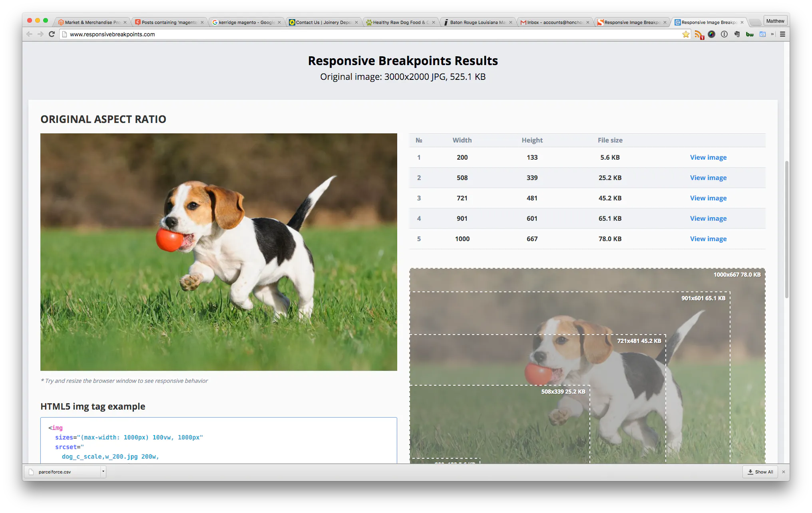Close the Healthy Raw Dog Food tab
The height and width of the screenshot is (513, 812).
point(434,22)
